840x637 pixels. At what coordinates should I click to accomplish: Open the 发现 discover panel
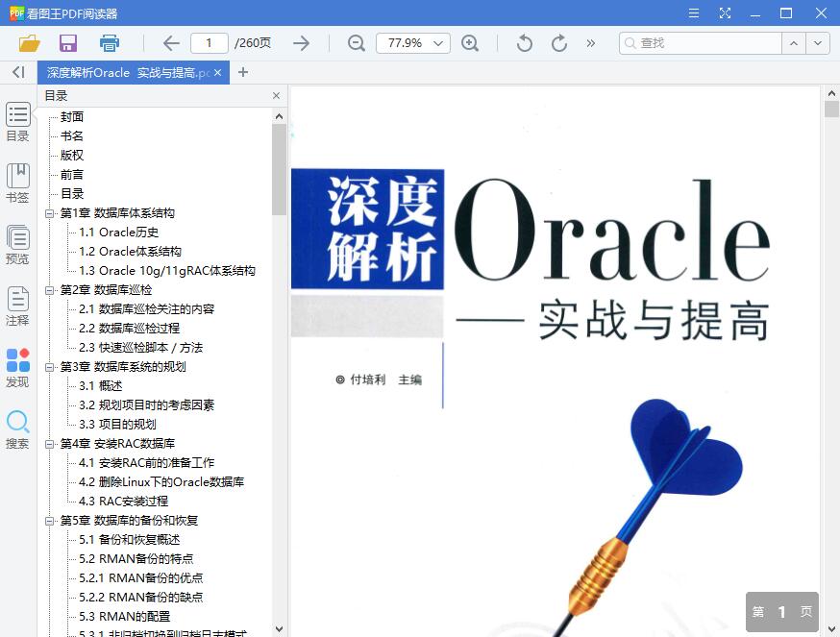pos(17,368)
